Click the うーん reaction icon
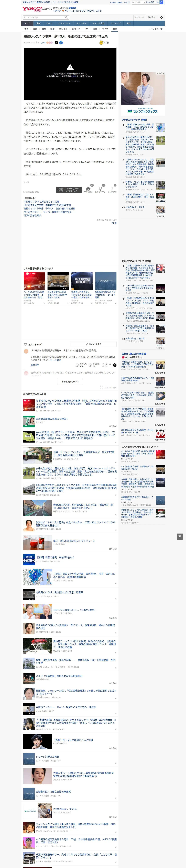This screenshot has height=868, width=186. click(104, 365)
